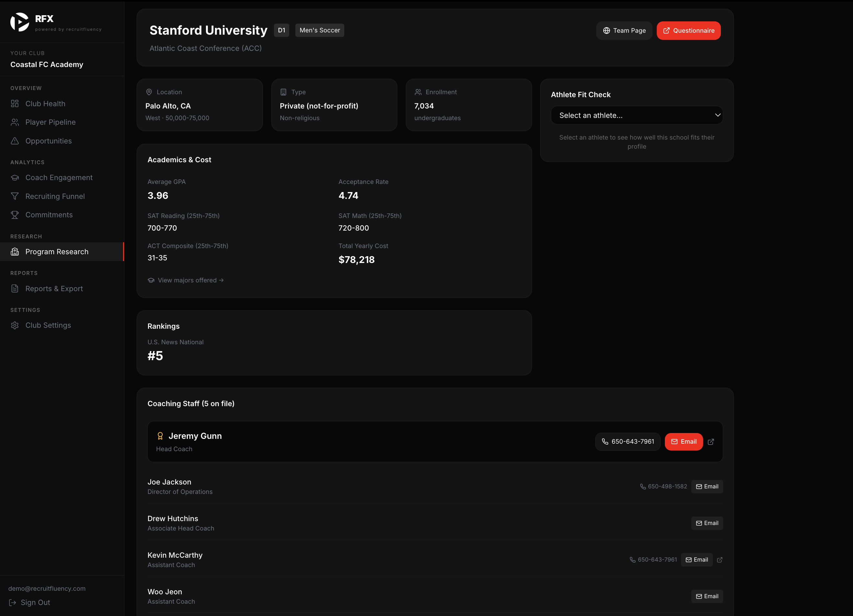Click the Opportunities warning triangle icon
This screenshot has width=853, height=616.
click(15, 141)
